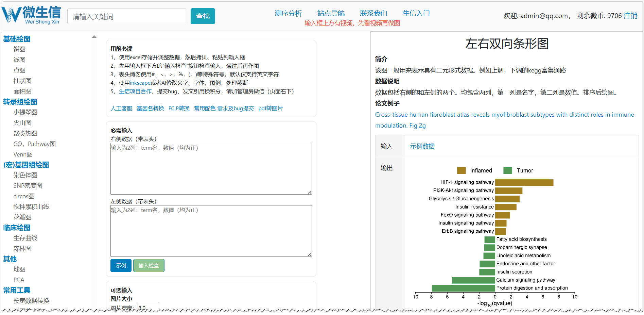Image resolution: width=644 pixels, height=315 pixels.
Task: Select GO，Pathway图 in the sidebar
Action: [x=35, y=144]
